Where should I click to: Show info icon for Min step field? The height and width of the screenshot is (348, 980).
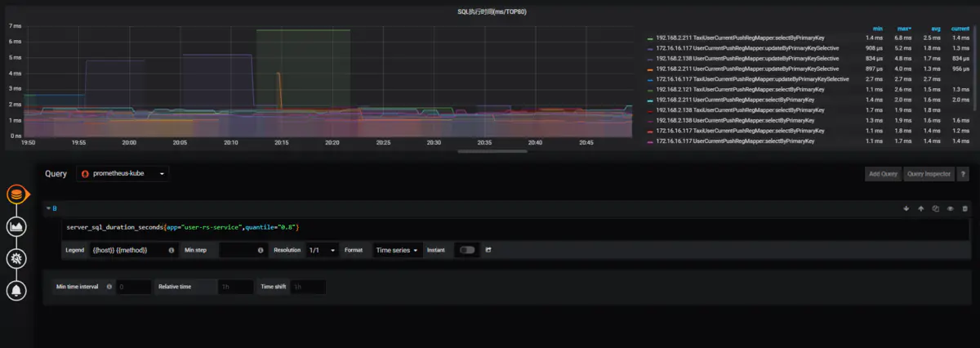click(x=260, y=250)
